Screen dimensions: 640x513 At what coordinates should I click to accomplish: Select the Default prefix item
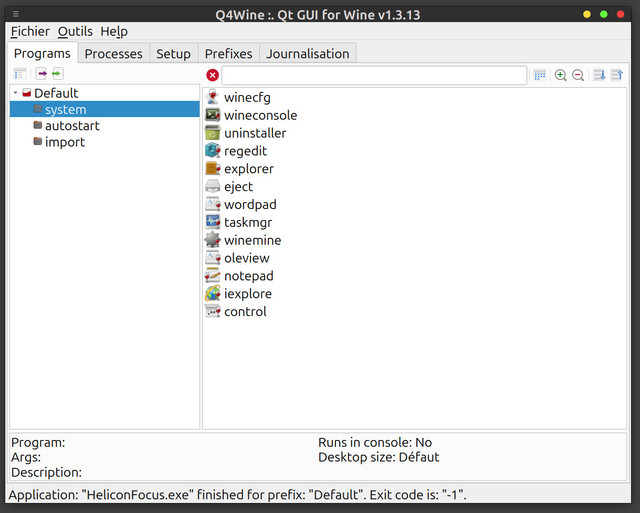click(x=56, y=93)
